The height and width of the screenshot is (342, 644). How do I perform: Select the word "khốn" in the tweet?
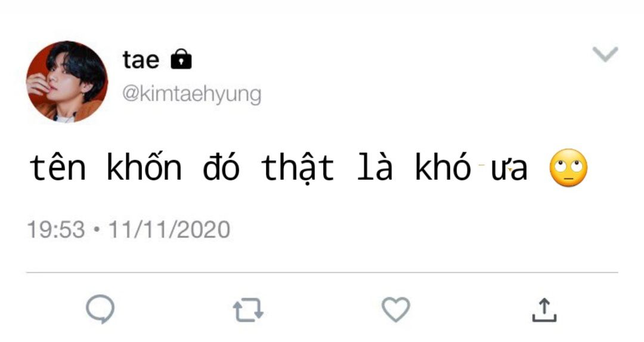[x=144, y=167]
